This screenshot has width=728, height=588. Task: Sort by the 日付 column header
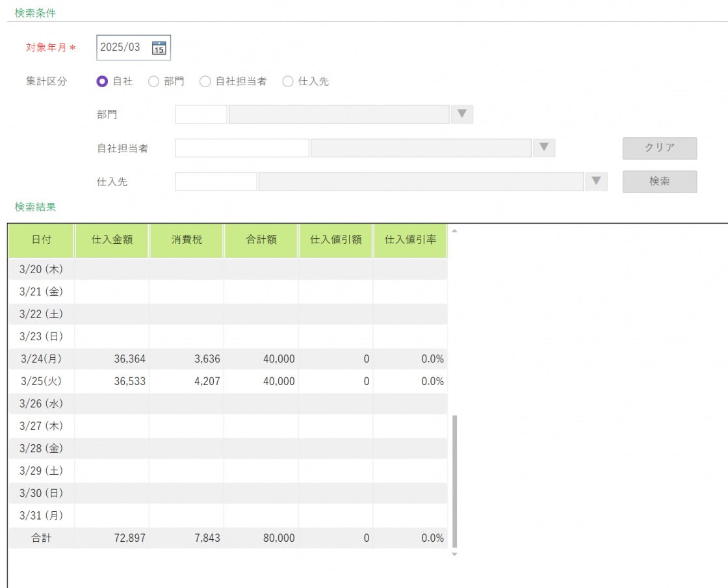click(x=42, y=240)
